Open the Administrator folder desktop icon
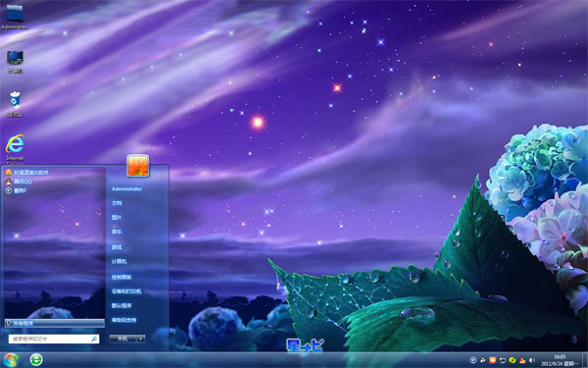The width and height of the screenshot is (588, 368). click(x=15, y=17)
